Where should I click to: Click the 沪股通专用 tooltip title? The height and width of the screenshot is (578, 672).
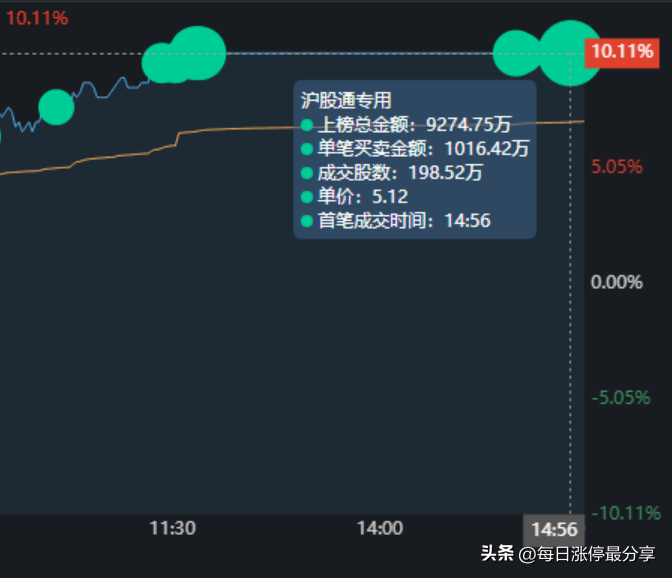coord(346,101)
